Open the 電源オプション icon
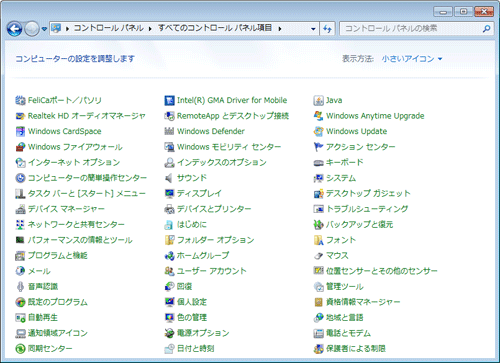Viewport: 500px width, 363px height. click(169, 333)
